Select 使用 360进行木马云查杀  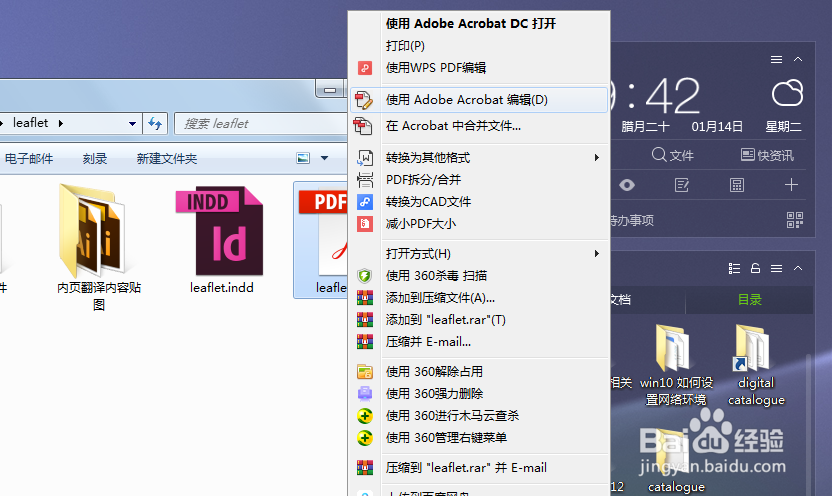tap(452, 415)
